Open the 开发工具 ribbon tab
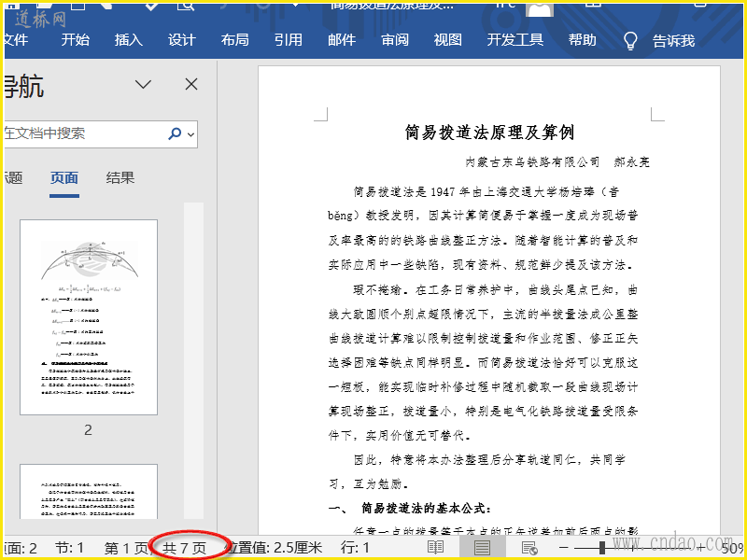This screenshot has height=560, width=747. coord(515,39)
